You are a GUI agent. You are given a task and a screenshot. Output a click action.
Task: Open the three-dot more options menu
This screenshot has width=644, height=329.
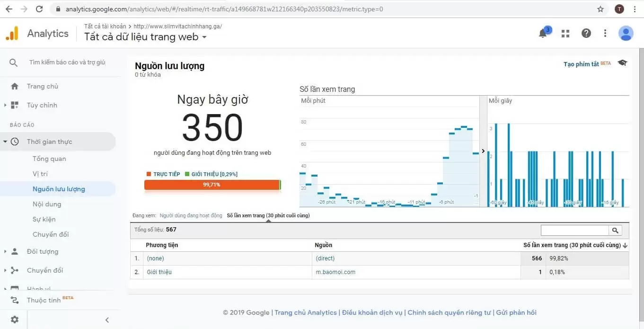point(605,33)
